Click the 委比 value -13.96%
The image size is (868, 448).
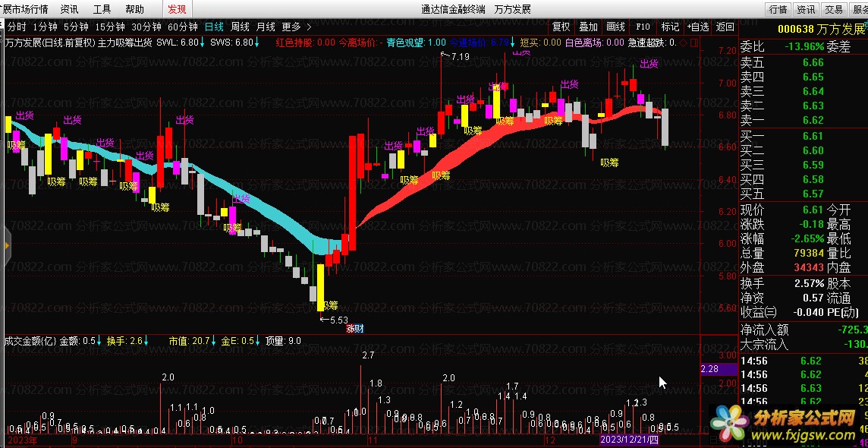pos(804,48)
